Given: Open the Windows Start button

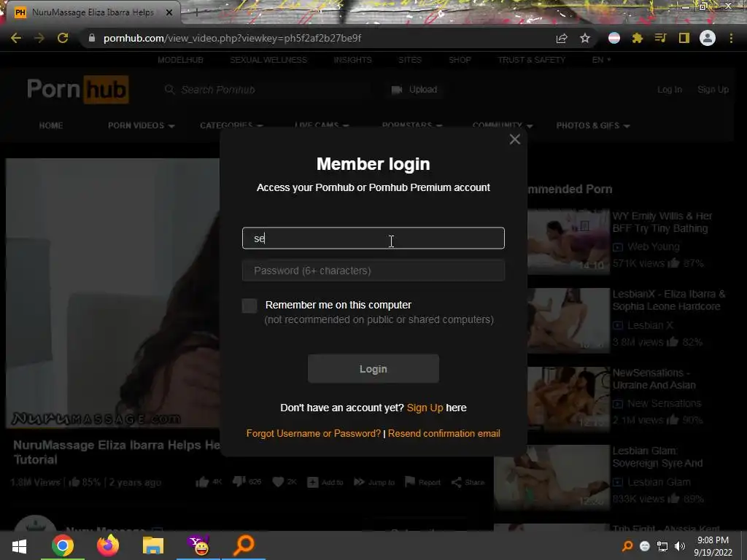Looking at the screenshot, I should pos(19,545).
